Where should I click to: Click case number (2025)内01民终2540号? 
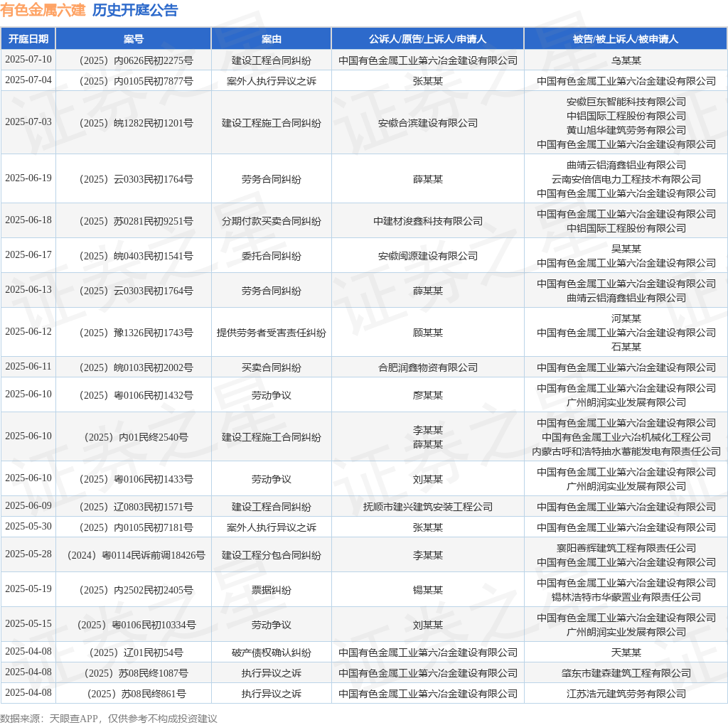(x=136, y=437)
